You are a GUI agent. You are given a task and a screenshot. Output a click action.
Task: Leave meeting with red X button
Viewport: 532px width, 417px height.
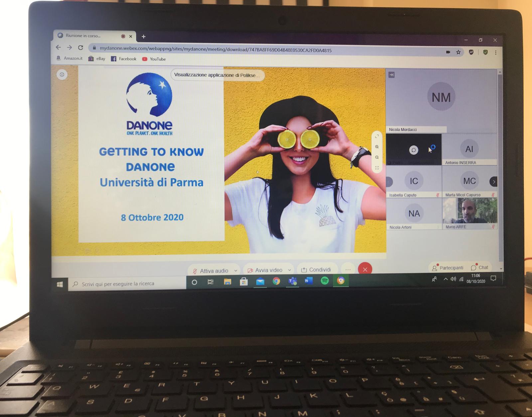click(x=365, y=269)
